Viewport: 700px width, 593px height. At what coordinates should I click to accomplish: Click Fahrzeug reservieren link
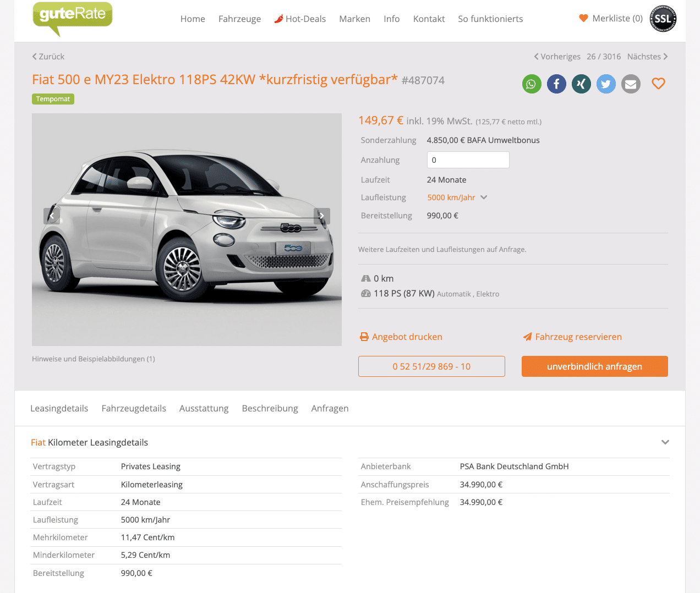coord(578,337)
